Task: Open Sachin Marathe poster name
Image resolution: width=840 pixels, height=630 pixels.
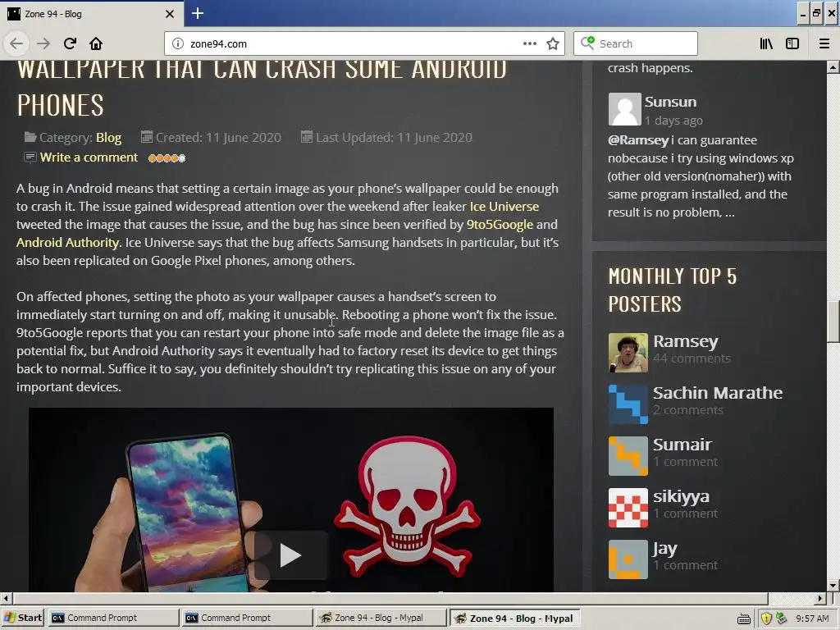Action: click(717, 393)
